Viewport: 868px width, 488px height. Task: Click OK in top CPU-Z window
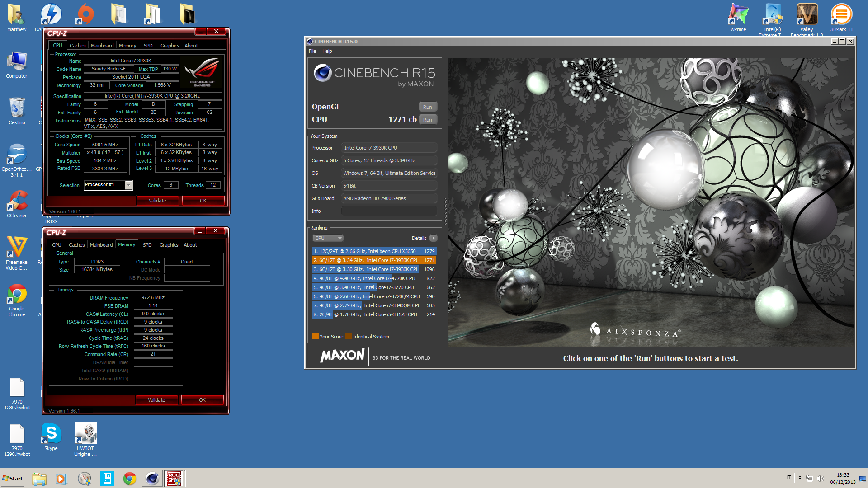point(203,201)
